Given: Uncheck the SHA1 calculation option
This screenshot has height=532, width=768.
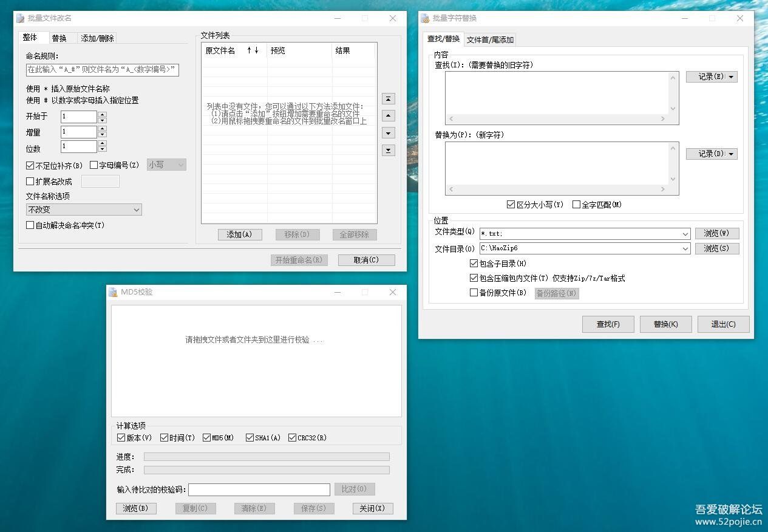Looking at the screenshot, I should [250, 438].
